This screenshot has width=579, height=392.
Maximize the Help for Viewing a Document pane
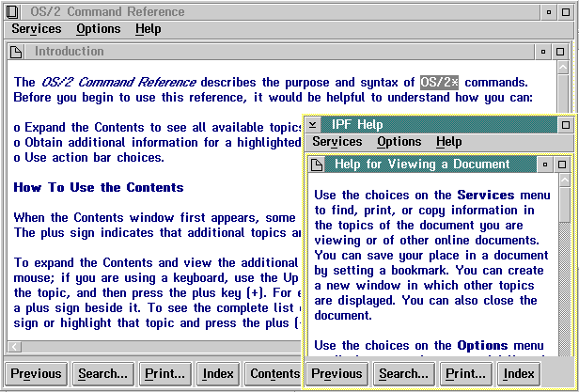pos(562,165)
